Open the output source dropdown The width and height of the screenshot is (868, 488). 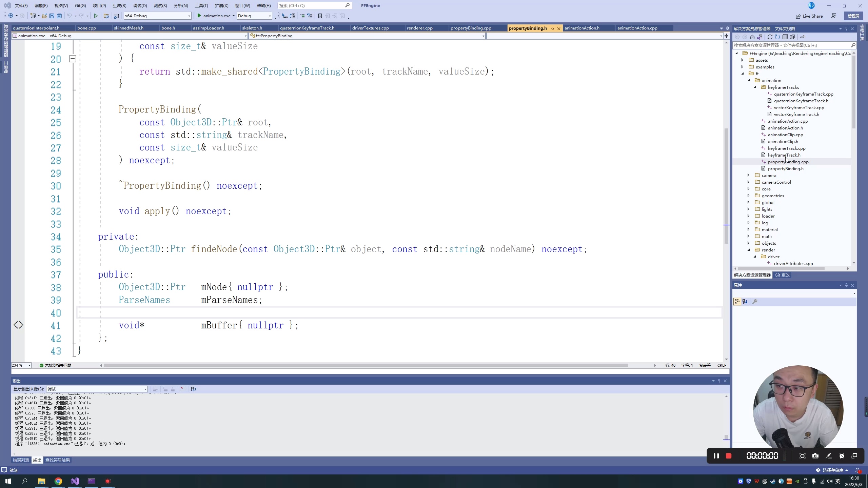(x=145, y=389)
